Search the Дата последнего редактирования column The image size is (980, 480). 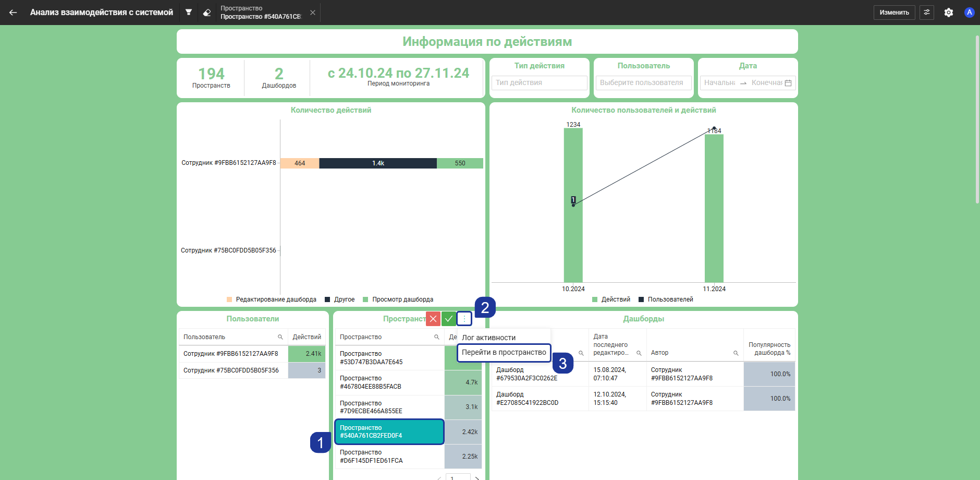[x=639, y=353]
